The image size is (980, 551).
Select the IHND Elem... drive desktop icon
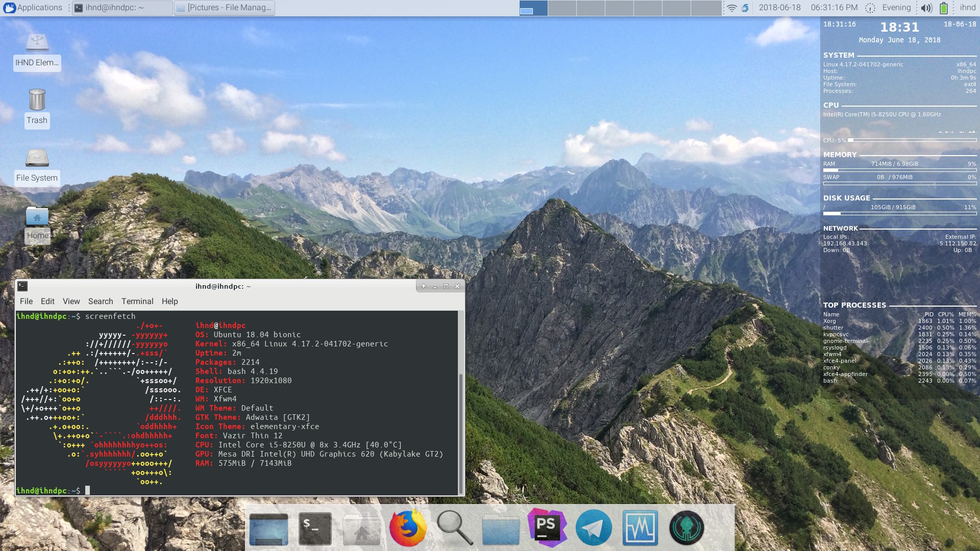point(37,52)
